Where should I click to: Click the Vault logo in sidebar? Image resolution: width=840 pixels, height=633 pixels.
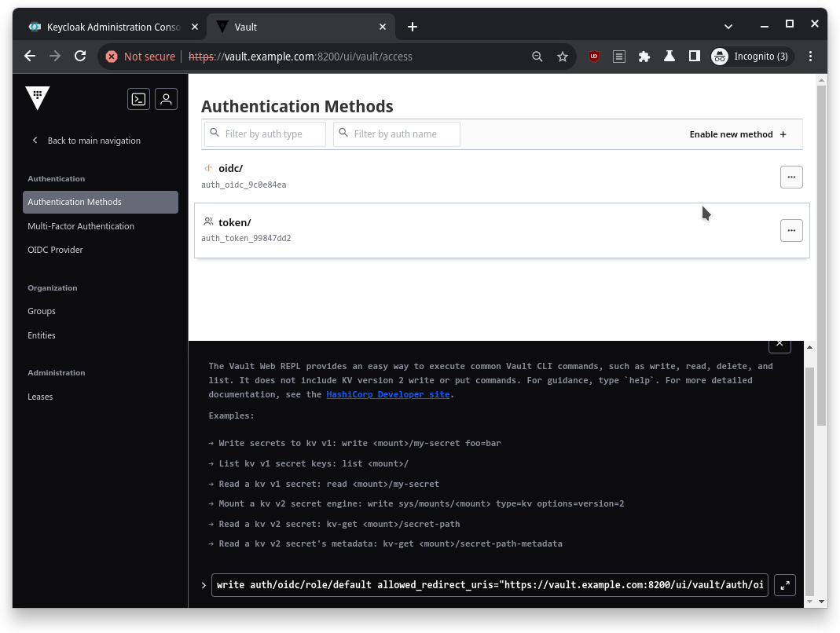pos(38,98)
